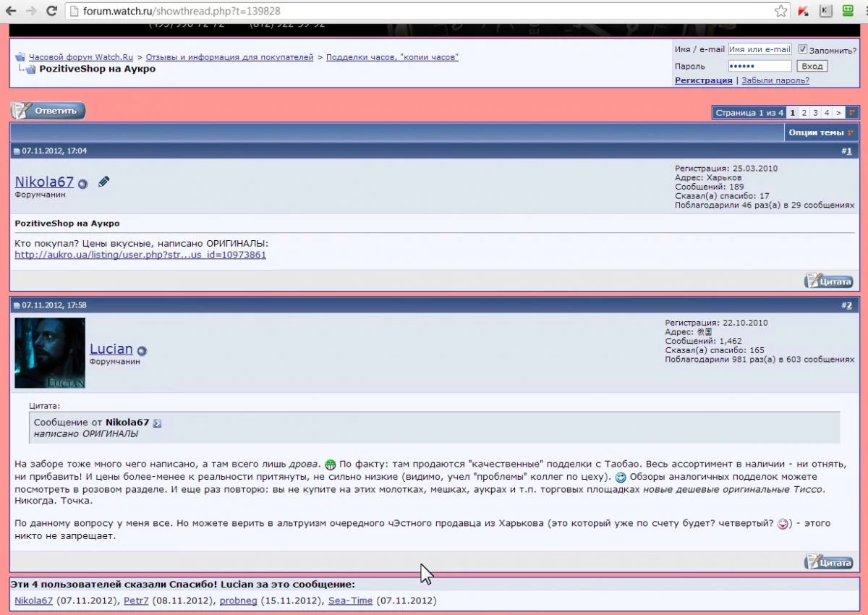Click 'Цитата' button on Lucian's post
The image size is (868, 615).
coord(829,562)
